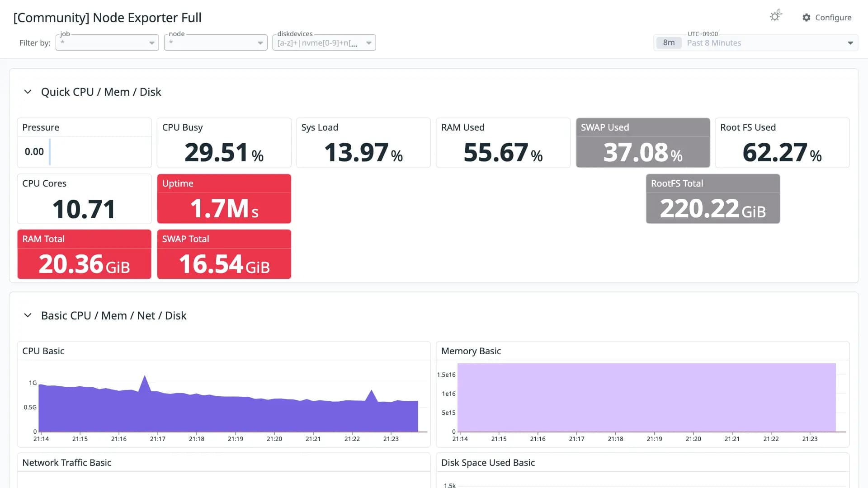Open the diskdevices filter dropdown

[x=324, y=42]
